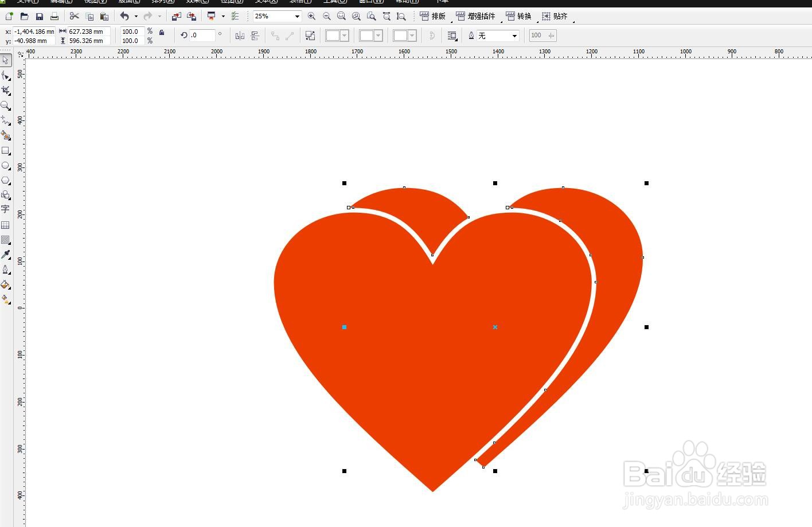
Task: Click the Open file folder icon
Action: 24,17
